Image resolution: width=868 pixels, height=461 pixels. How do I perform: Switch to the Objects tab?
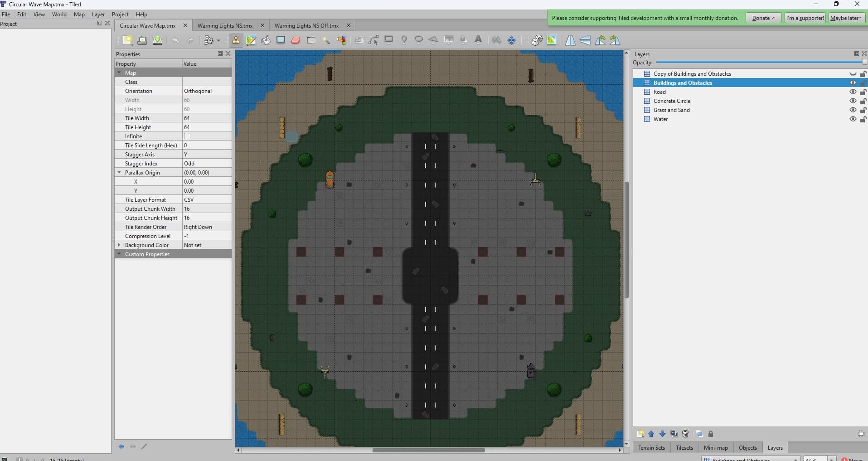(x=747, y=447)
